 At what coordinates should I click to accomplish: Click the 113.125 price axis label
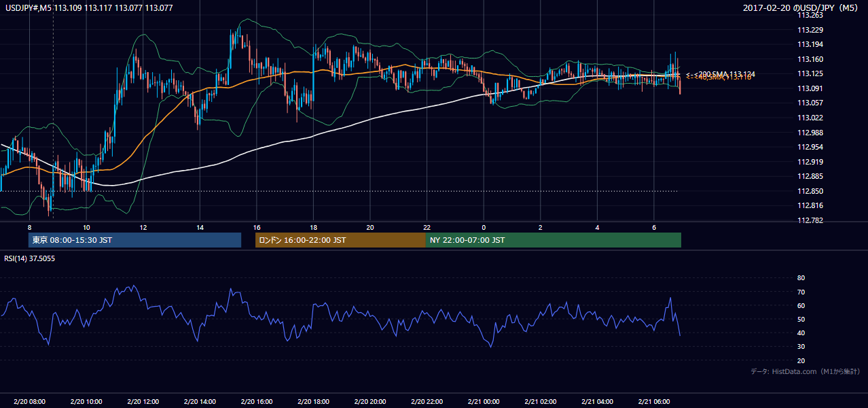coord(810,73)
